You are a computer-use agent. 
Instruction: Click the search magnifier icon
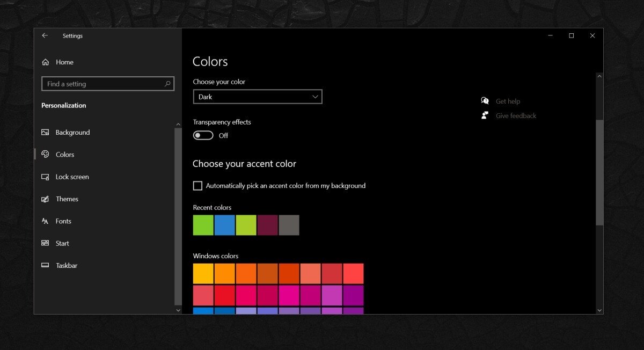pyautogui.click(x=167, y=84)
